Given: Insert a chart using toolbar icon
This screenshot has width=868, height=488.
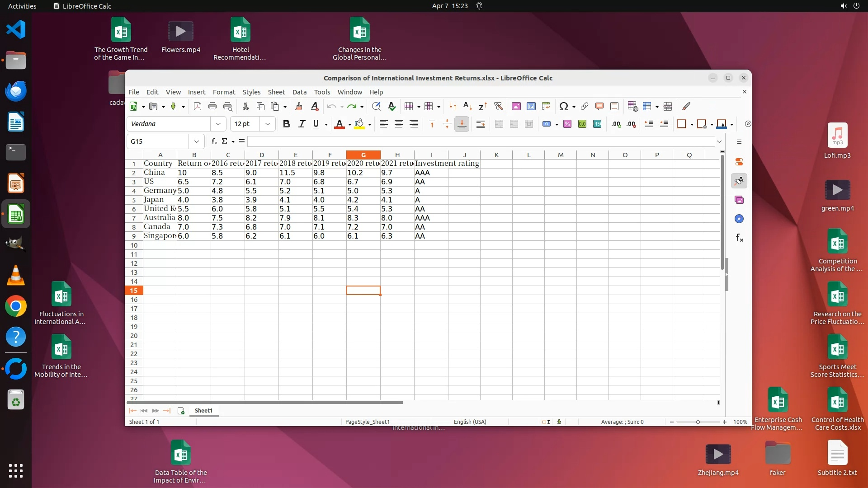Looking at the screenshot, I should point(531,107).
